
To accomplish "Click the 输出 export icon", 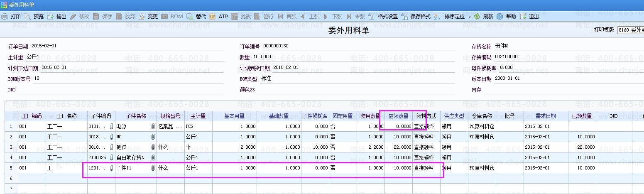I will [x=50, y=17].
